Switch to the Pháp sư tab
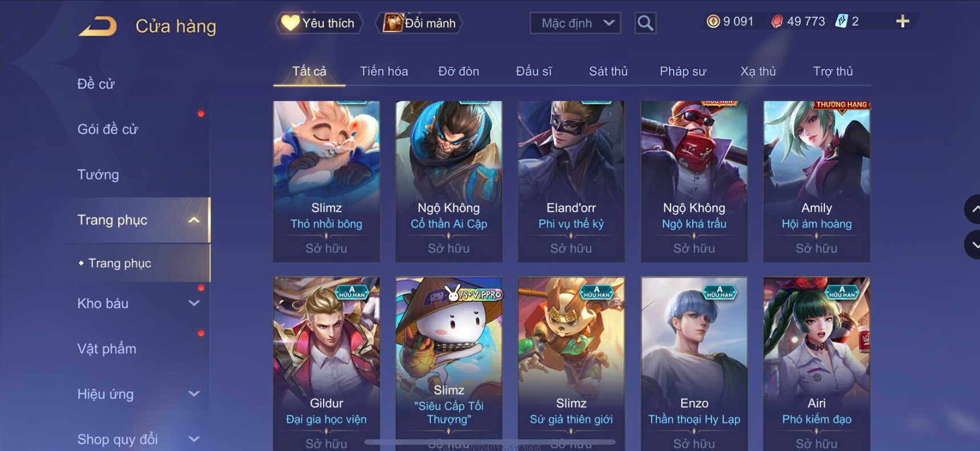980x451 pixels. click(683, 71)
